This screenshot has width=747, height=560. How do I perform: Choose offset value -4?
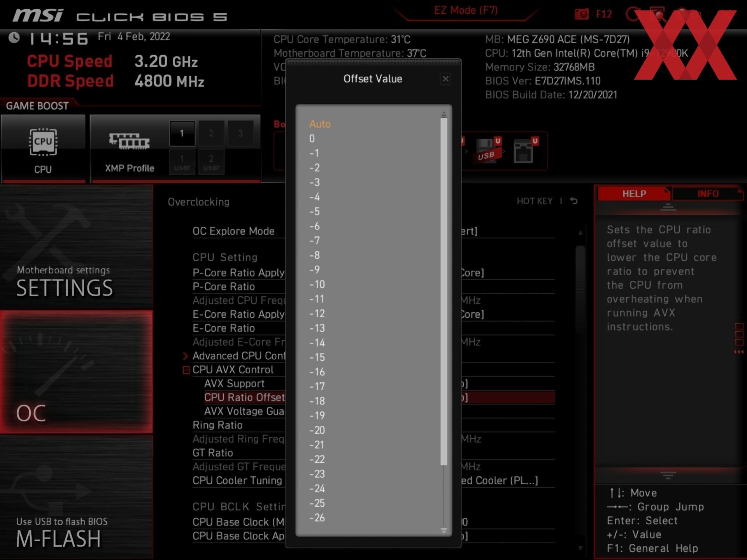pyautogui.click(x=314, y=197)
